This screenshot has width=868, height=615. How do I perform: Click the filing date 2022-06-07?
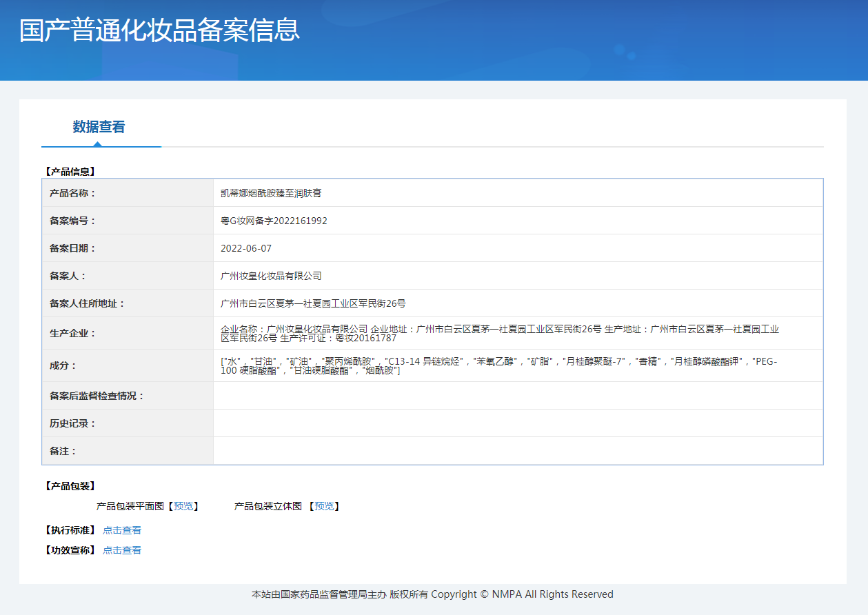point(246,248)
